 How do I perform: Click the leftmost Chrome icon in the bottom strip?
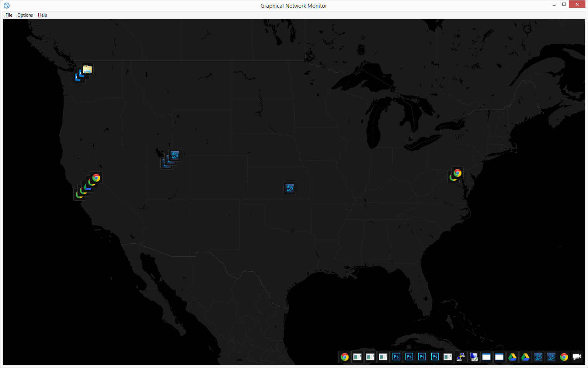click(345, 357)
